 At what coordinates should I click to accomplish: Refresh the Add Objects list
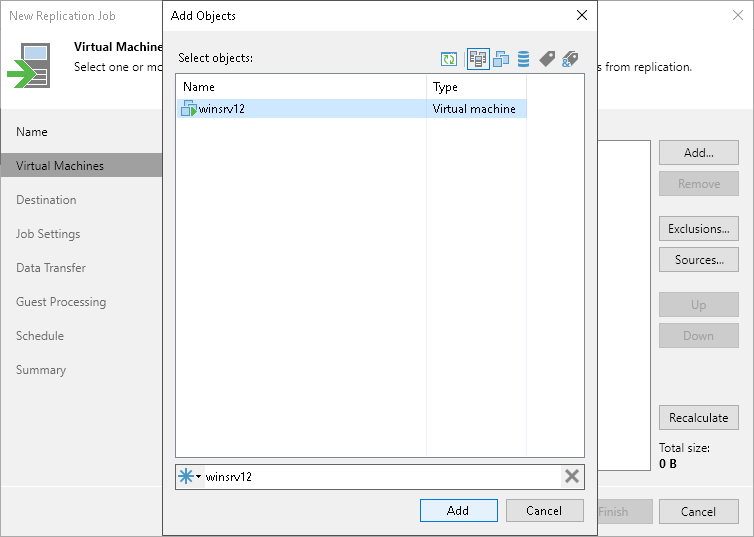pos(449,59)
